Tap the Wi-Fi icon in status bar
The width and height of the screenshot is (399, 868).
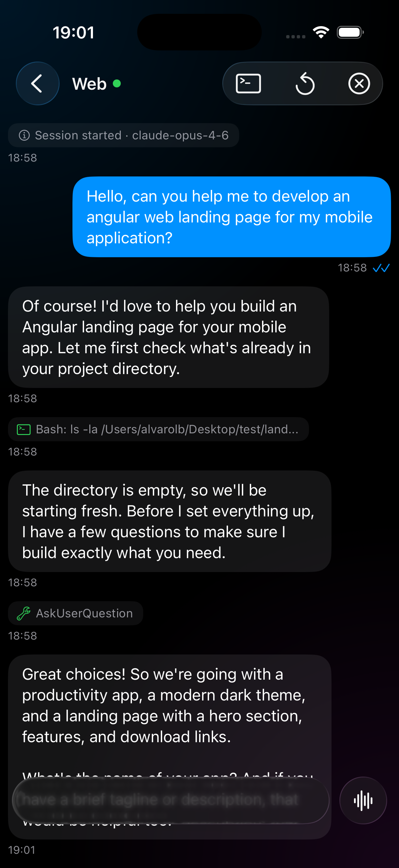click(x=321, y=32)
